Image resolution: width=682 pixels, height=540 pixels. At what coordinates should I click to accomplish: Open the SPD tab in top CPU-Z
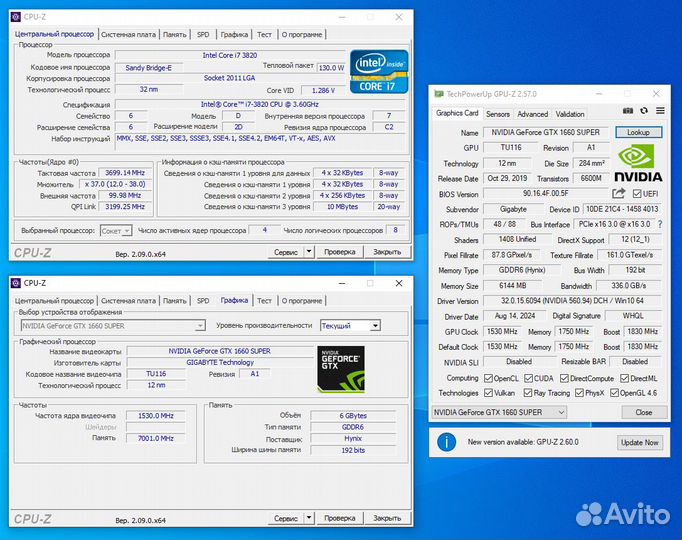(x=203, y=34)
